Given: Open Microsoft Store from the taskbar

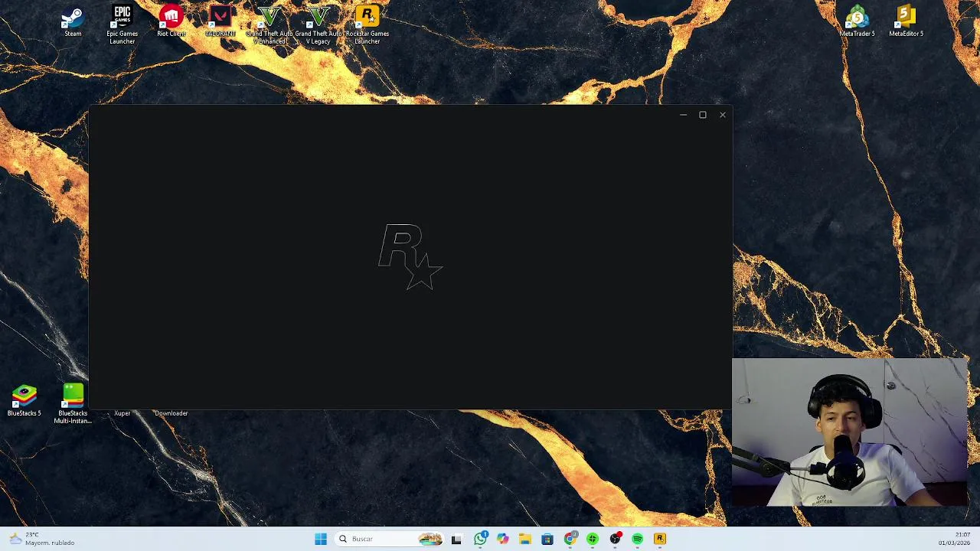Looking at the screenshot, I should click(x=547, y=539).
